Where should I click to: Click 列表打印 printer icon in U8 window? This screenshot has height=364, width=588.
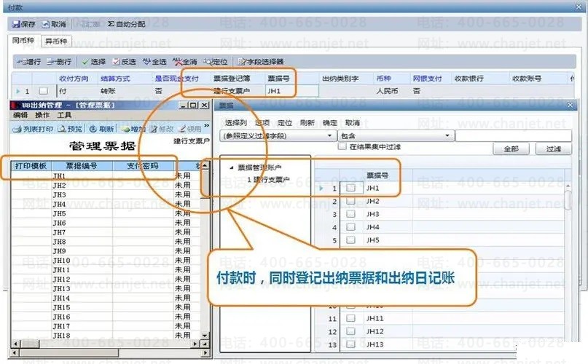coord(17,129)
